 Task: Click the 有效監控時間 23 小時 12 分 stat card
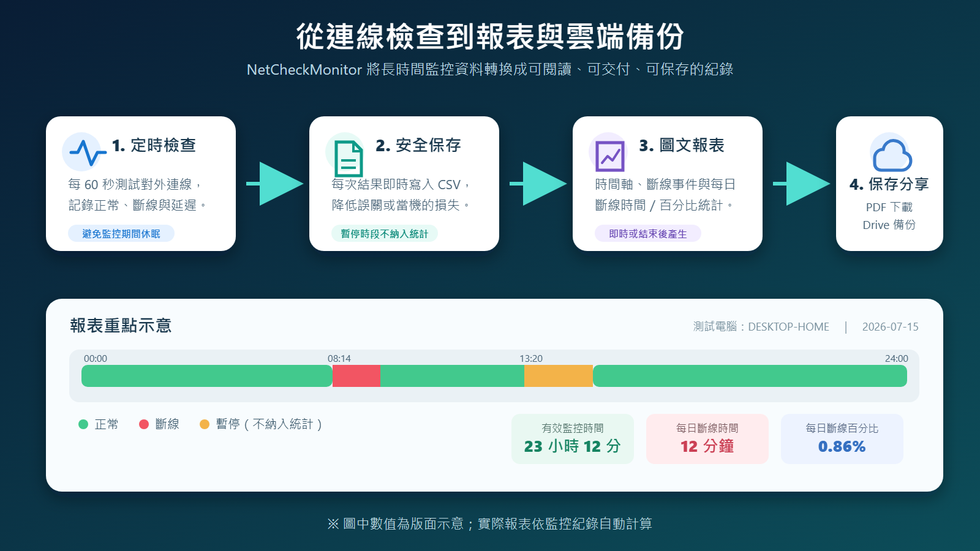(573, 439)
